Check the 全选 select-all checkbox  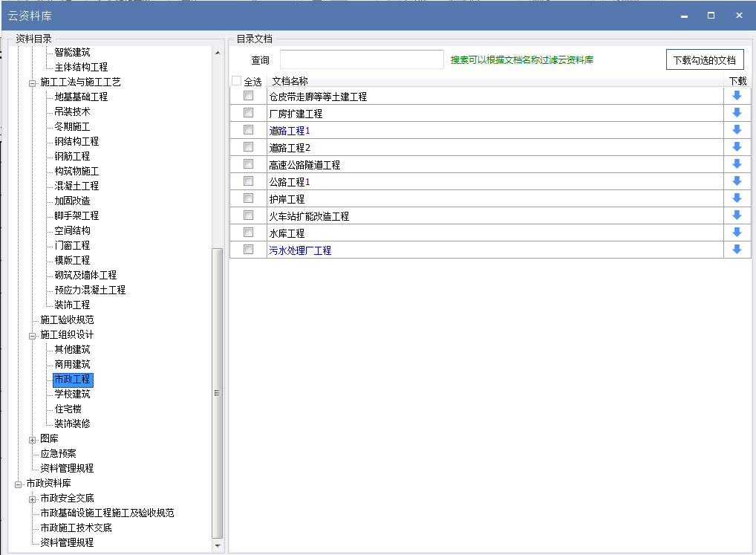click(237, 81)
